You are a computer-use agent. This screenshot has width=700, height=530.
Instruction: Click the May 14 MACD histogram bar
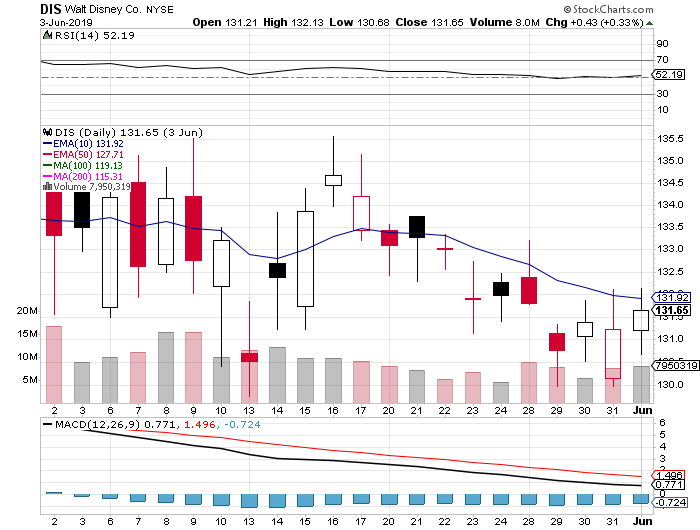pos(278,501)
